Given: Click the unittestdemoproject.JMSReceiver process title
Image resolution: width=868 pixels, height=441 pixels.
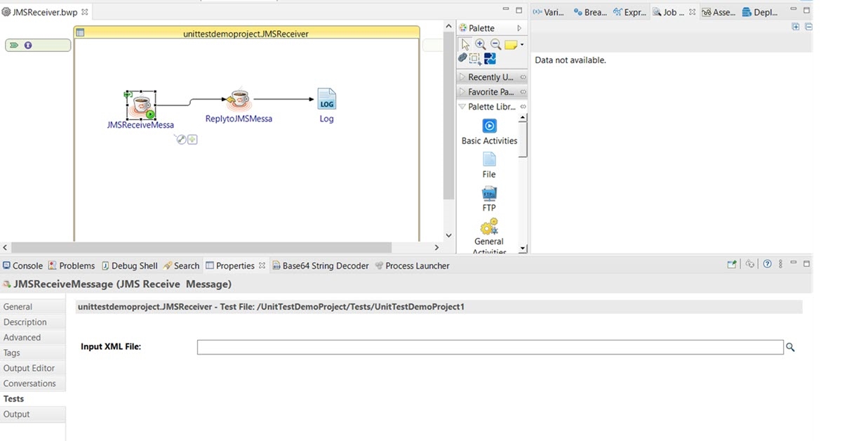Looking at the screenshot, I should click(x=246, y=33).
